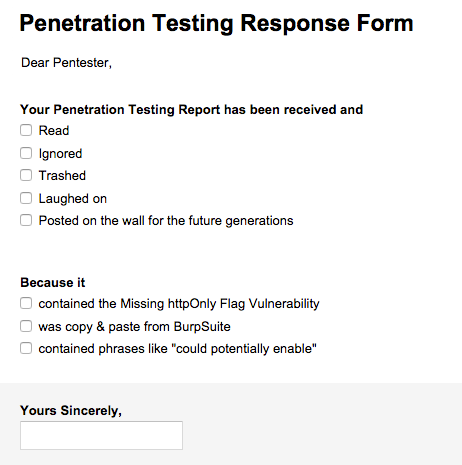Screen dimensions: 462x465
Task: Click the "Ignored" option label
Action: (60, 154)
